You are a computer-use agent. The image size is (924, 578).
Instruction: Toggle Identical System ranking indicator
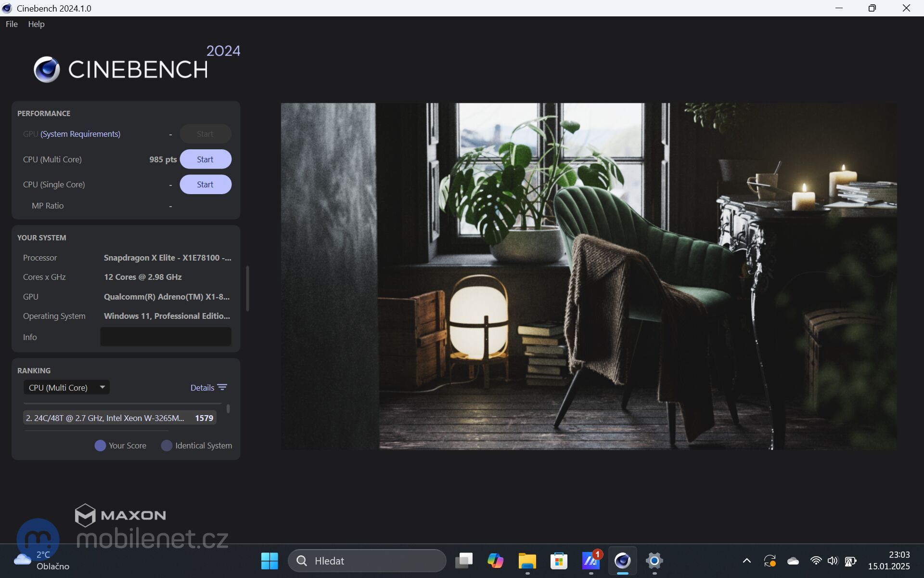click(167, 445)
